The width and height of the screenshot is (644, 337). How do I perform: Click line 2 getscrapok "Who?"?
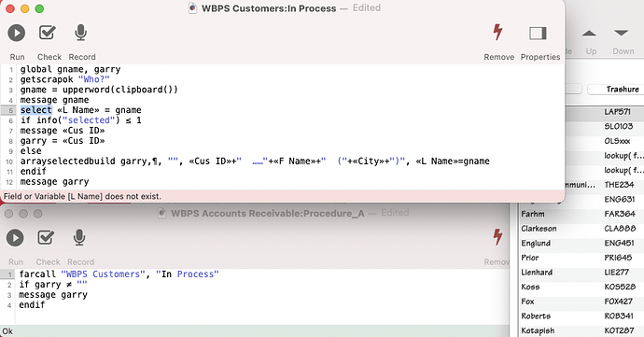pos(65,79)
